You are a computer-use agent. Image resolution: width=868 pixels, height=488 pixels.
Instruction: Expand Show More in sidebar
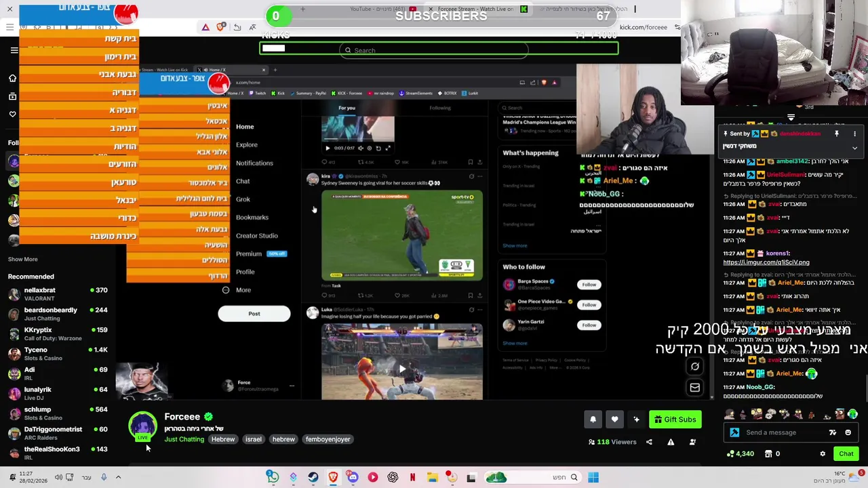point(22,259)
